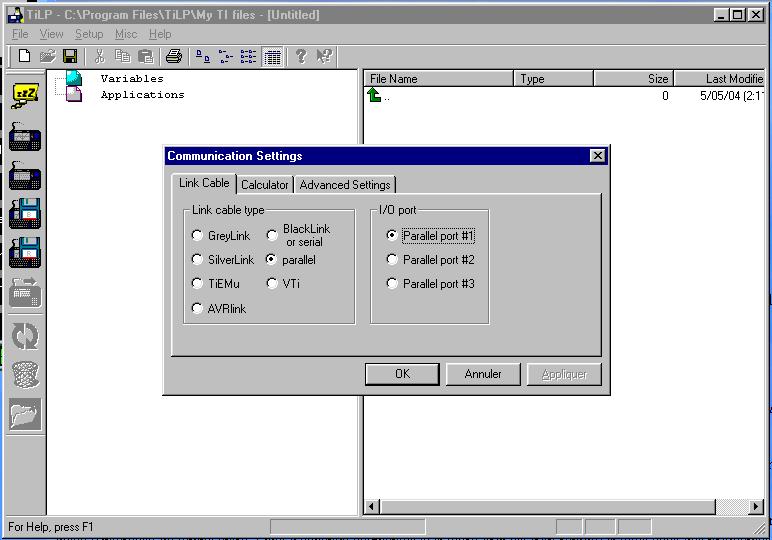772x540 pixels.
Task: Click the Appliquer button
Action: pyautogui.click(x=564, y=374)
